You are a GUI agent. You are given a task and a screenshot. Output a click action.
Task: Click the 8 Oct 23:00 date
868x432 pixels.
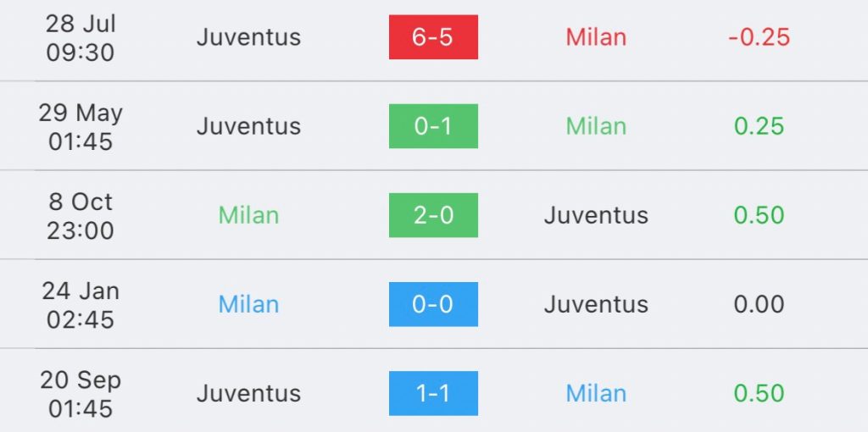(81, 216)
